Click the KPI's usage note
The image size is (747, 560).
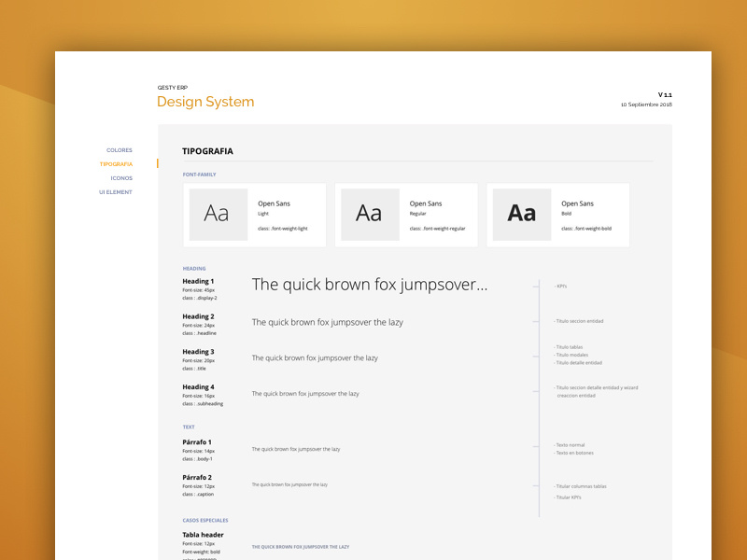pos(561,287)
